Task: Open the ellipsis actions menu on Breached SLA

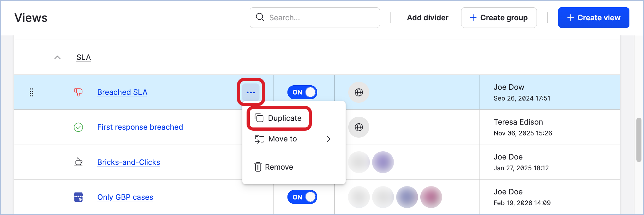Action: click(x=251, y=92)
